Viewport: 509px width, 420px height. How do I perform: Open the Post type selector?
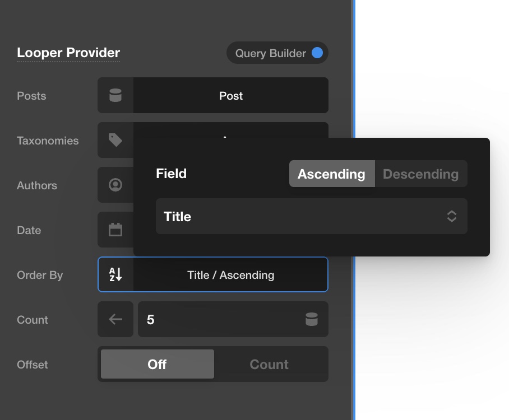(x=231, y=95)
